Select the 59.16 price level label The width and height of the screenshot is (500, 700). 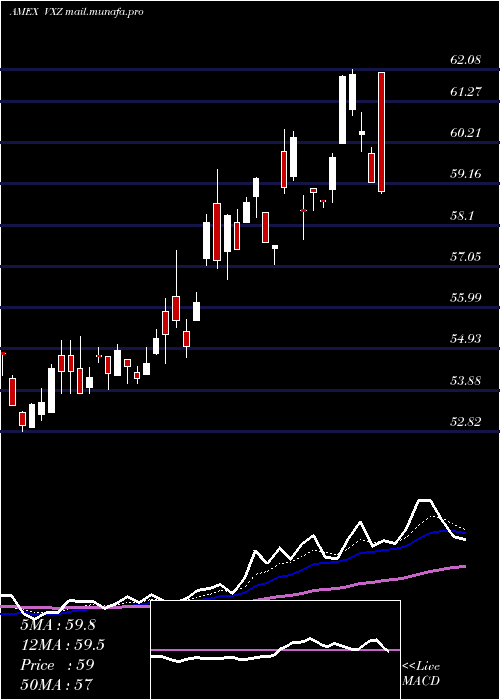point(466,174)
